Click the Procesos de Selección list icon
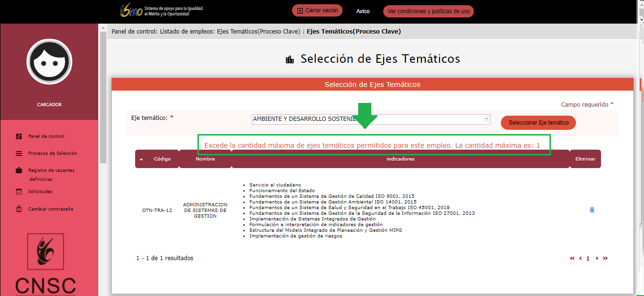The width and height of the screenshot is (644, 296). tap(19, 153)
